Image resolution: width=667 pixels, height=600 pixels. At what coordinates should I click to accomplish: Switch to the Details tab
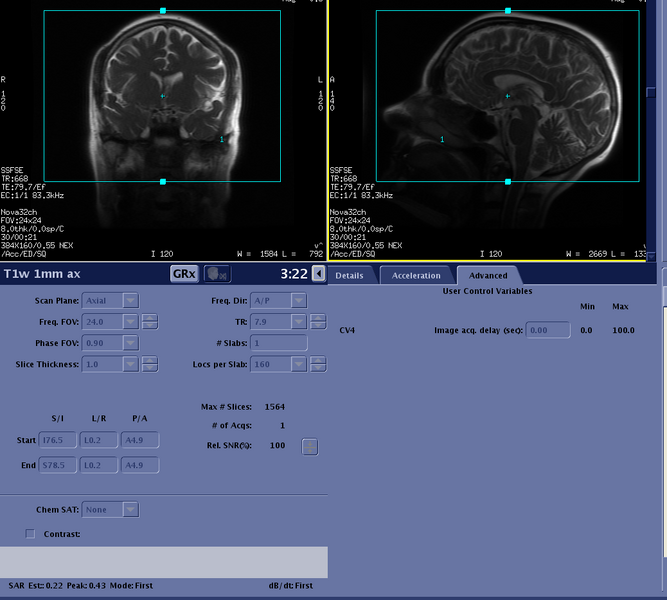pyautogui.click(x=349, y=276)
